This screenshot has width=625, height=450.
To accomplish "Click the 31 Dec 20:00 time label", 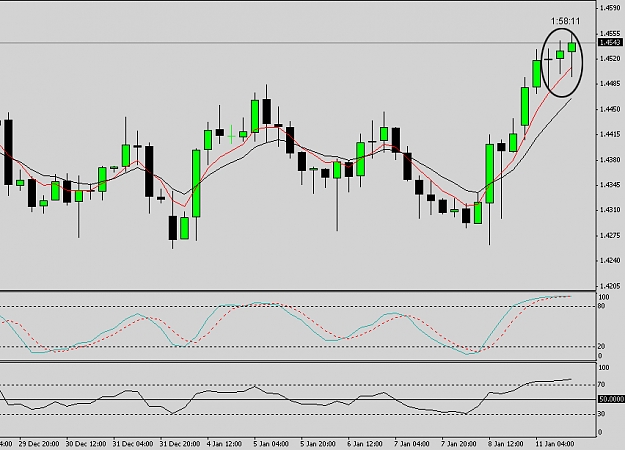I will pos(180,444).
